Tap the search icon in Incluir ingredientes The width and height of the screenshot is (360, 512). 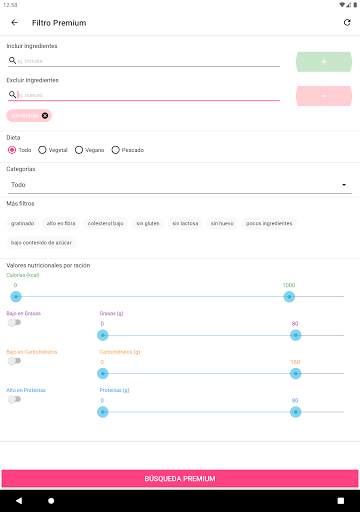[x=12, y=60]
